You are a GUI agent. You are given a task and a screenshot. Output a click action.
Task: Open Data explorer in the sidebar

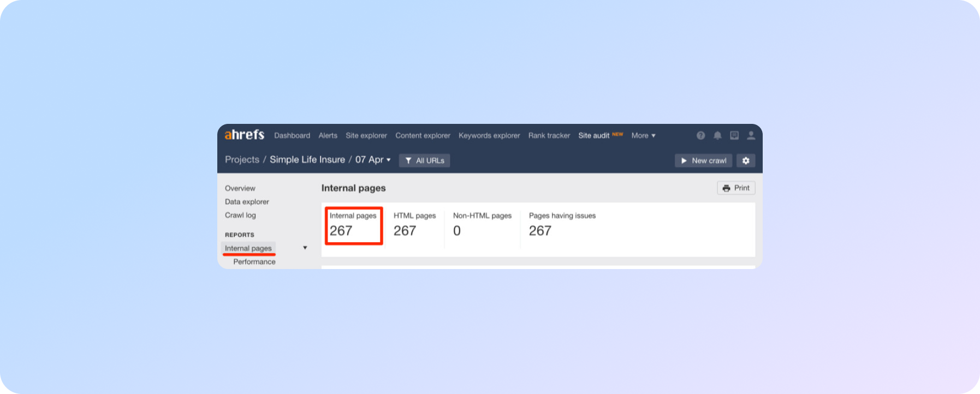tap(247, 201)
